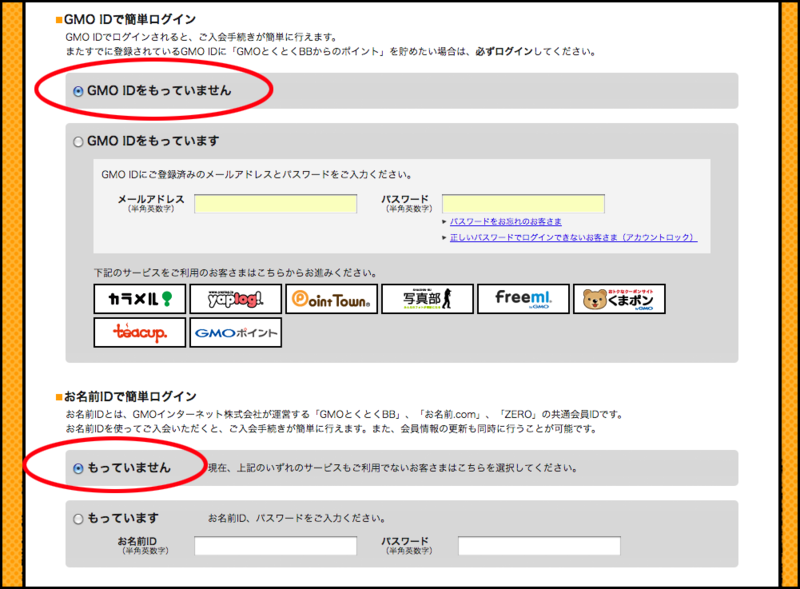Choose お名前ID もっていません radio option
Viewport: 800px width, 589px height.
[78, 468]
